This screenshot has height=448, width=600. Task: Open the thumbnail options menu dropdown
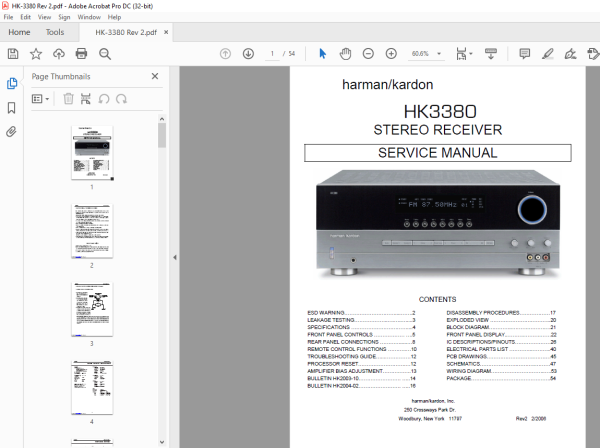tap(41, 99)
